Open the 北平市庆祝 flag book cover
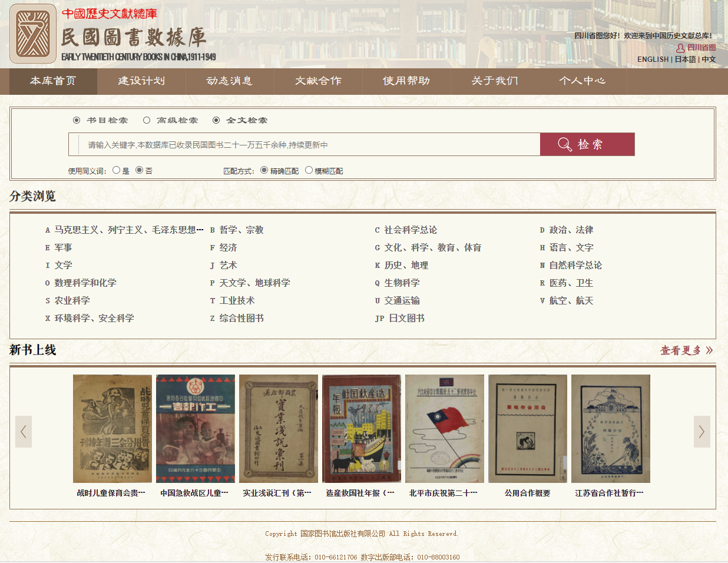Screen dimensions: 728x563 click(x=444, y=429)
